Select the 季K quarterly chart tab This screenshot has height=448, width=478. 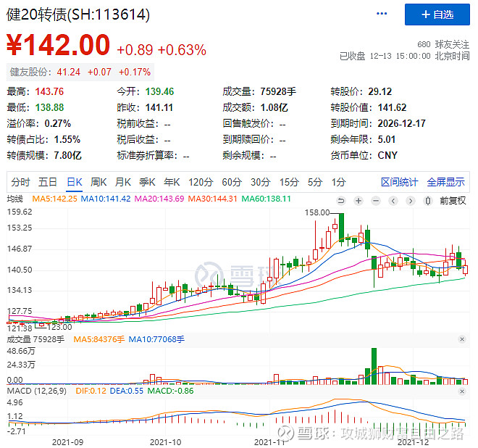(147, 182)
